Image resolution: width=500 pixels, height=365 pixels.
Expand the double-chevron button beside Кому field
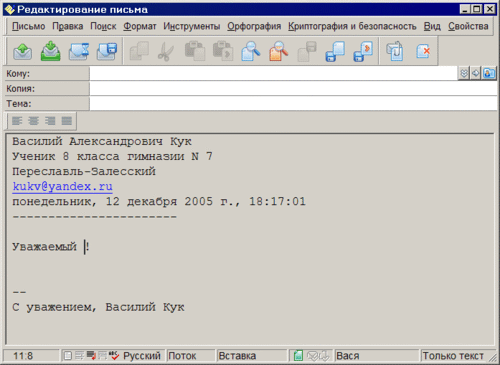464,73
